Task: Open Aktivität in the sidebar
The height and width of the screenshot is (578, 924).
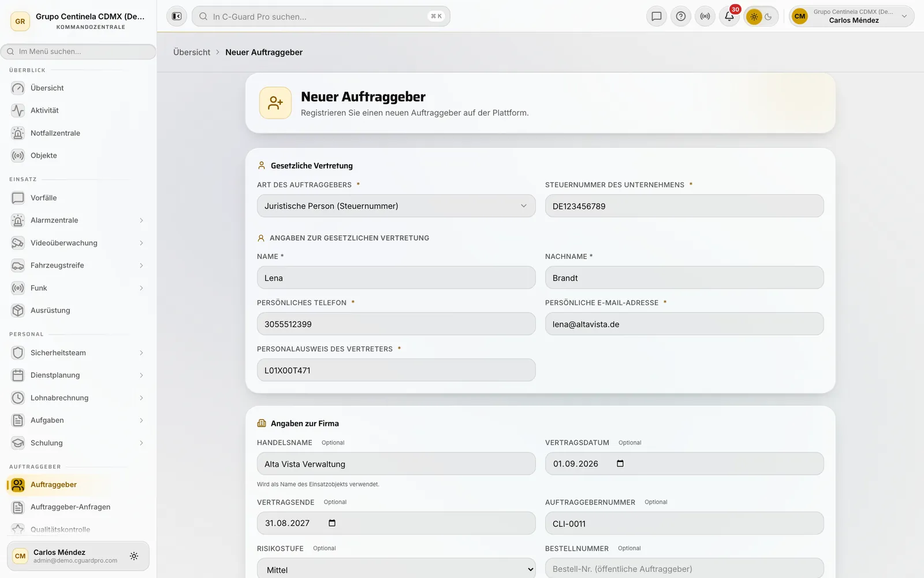Action: [x=78, y=110]
